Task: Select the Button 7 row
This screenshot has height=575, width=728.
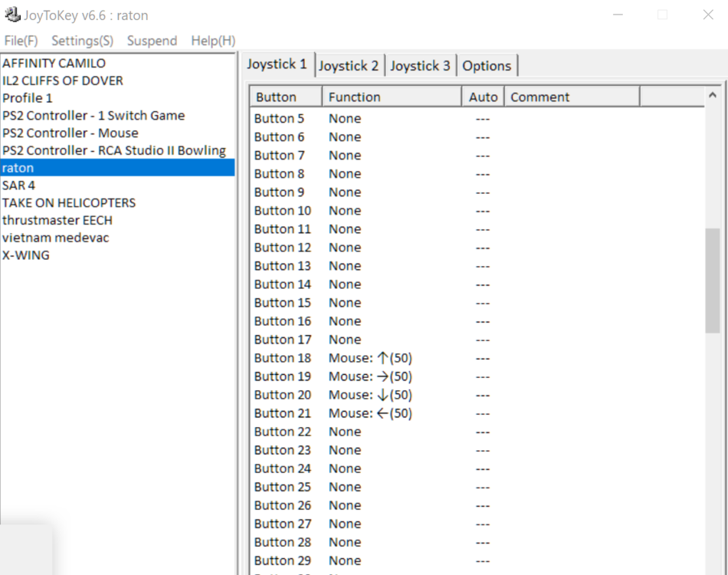Action: pyautogui.click(x=477, y=155)
